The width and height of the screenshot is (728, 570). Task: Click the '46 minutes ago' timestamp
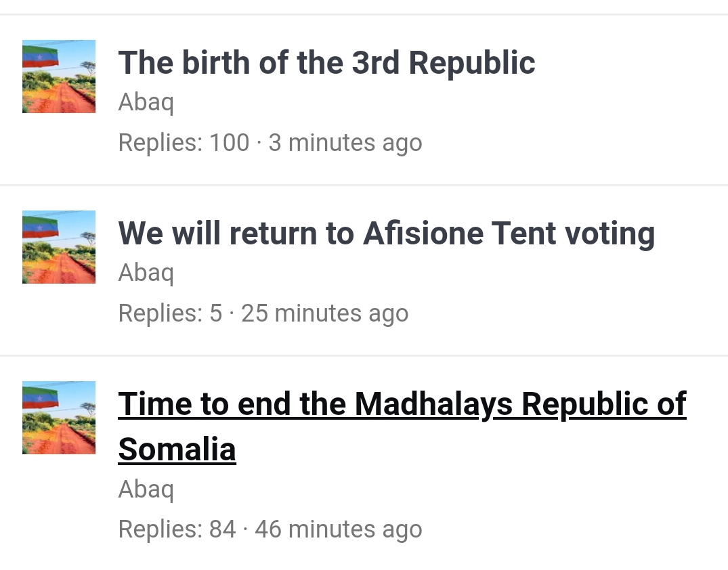pyautogui.click(x=338, y=529)
